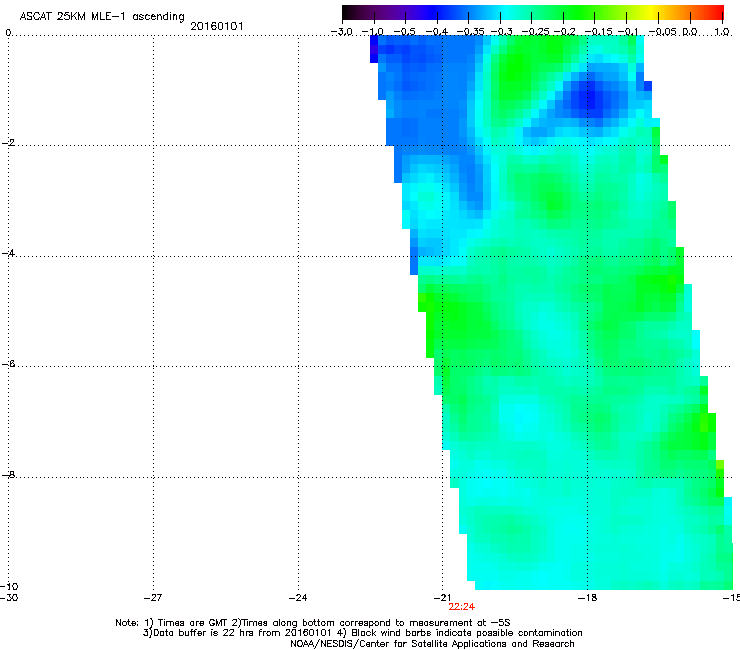Click the colorbar label -0.2

[565, 32]
